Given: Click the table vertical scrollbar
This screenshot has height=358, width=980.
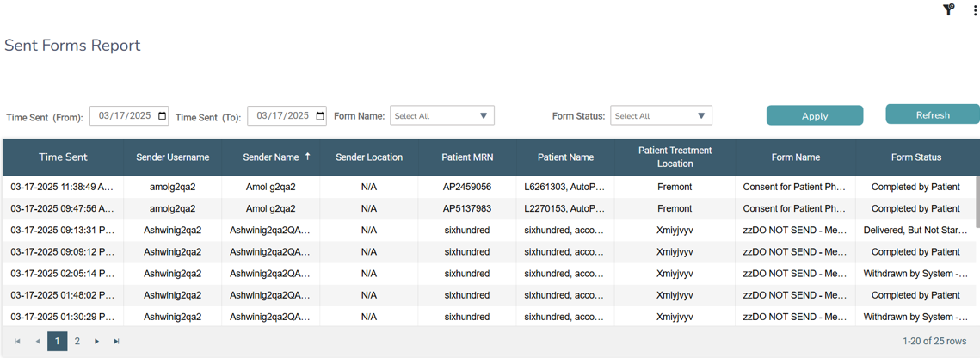Looking at the screenshot, I should tap(977, 202).
